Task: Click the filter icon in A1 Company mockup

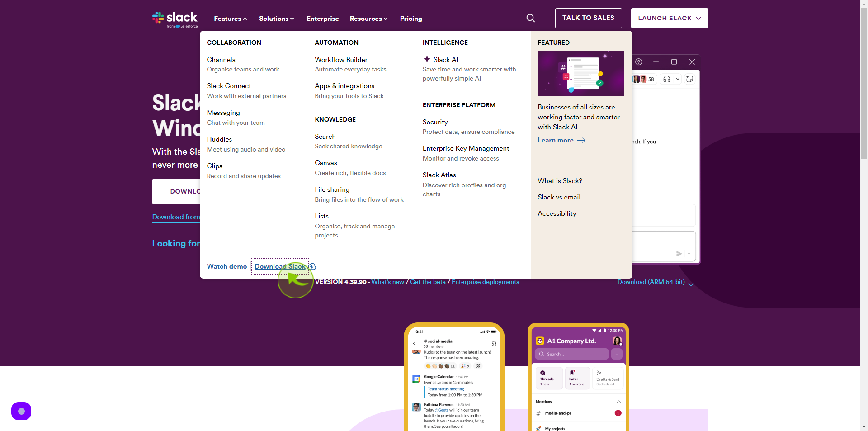Action: tap(617, 354)
